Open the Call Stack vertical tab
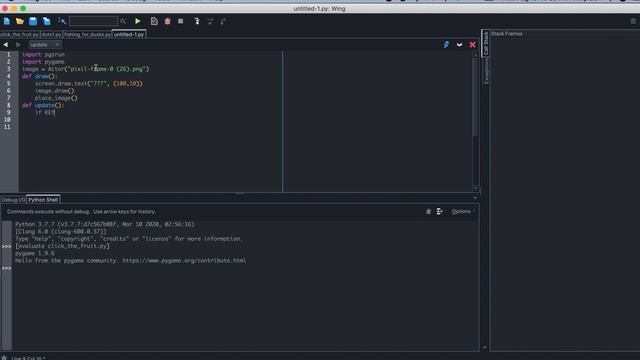 point(485,43)
